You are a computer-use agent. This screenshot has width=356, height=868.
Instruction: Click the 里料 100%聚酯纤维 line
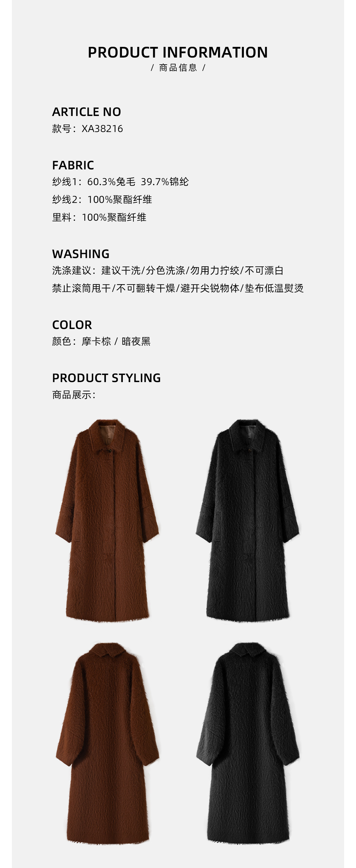(x=99, y=217)
